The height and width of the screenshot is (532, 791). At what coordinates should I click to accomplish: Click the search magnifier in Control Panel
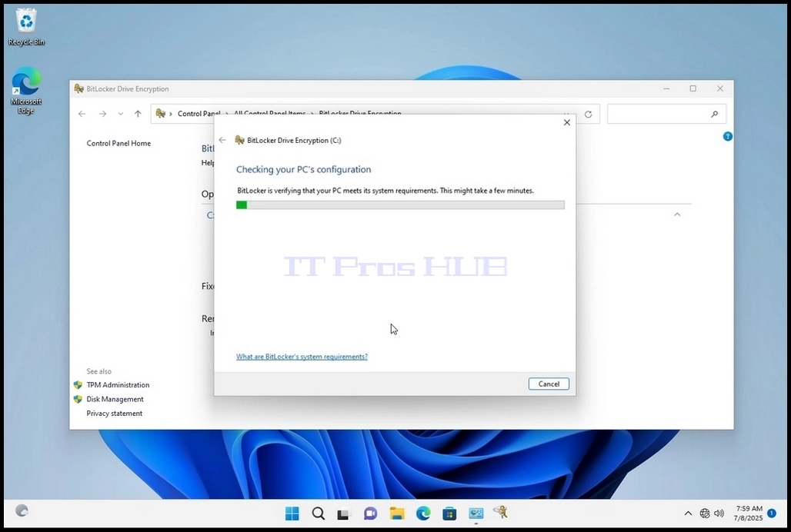pyautogui.click(x=714, y=115)
